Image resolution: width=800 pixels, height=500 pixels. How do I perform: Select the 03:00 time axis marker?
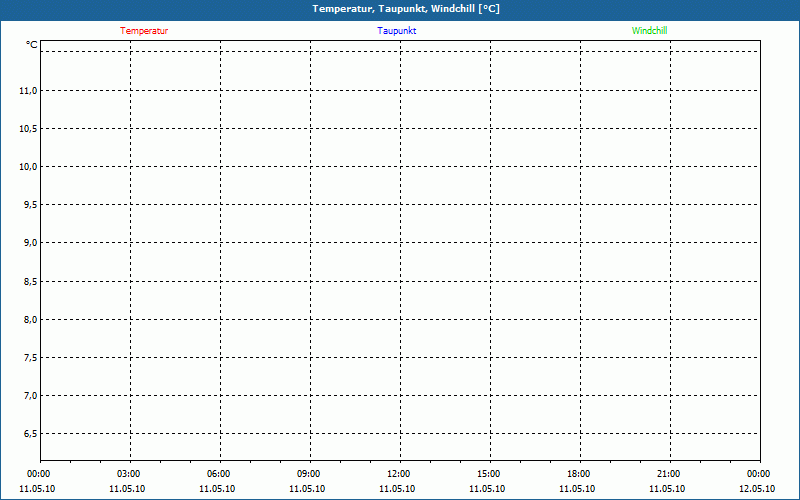tap(128, 474)
